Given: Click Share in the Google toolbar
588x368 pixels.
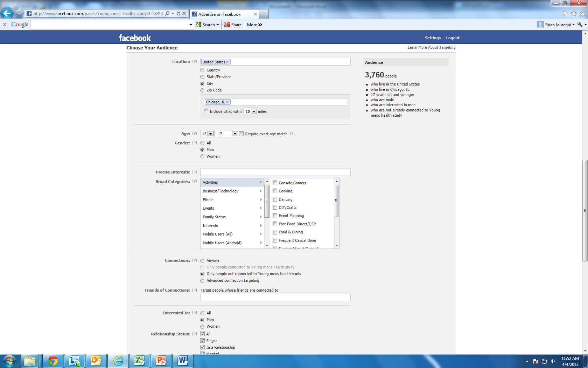Looking at the screenshot, I should point(233,25).
